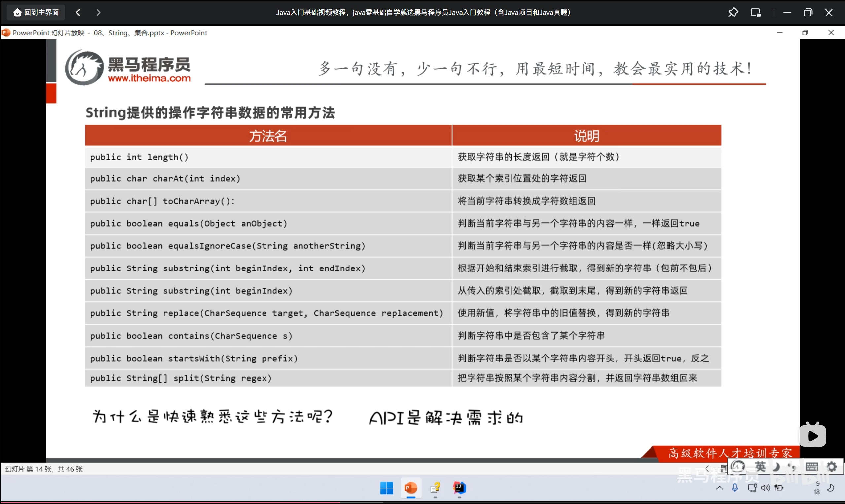Click 回到主界面 home button
The height and width of the screenshot is (504, 845).
(36, 13)
